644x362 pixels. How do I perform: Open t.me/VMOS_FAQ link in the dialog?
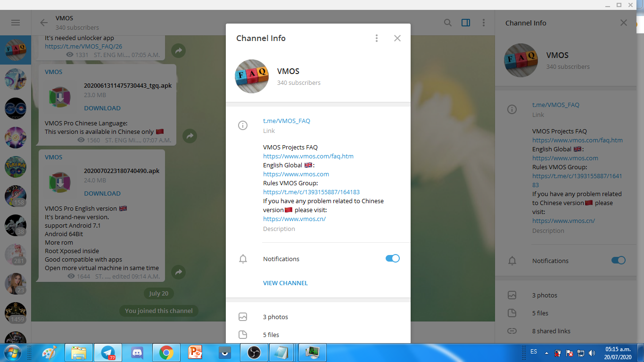[287, 121]
